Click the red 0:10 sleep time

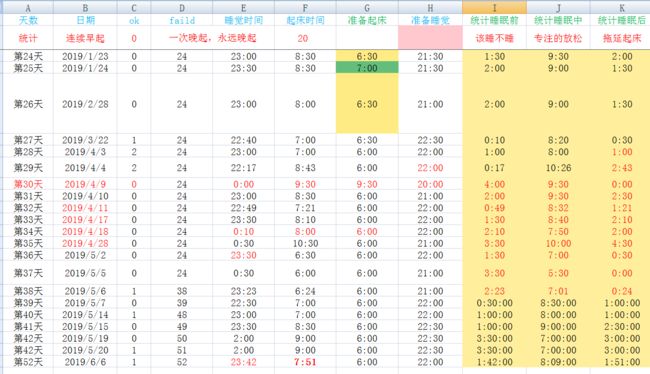(x=243, y=231)
